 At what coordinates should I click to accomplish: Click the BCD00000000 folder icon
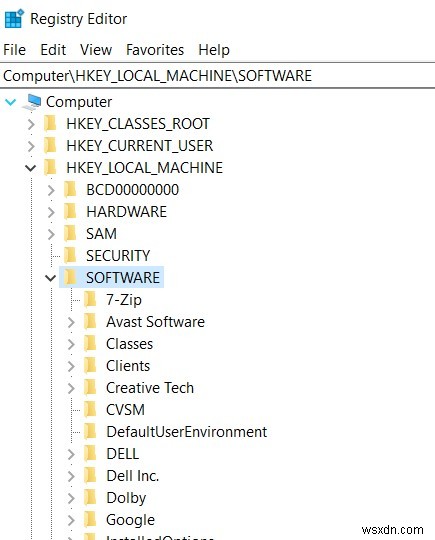coord(70,190)
